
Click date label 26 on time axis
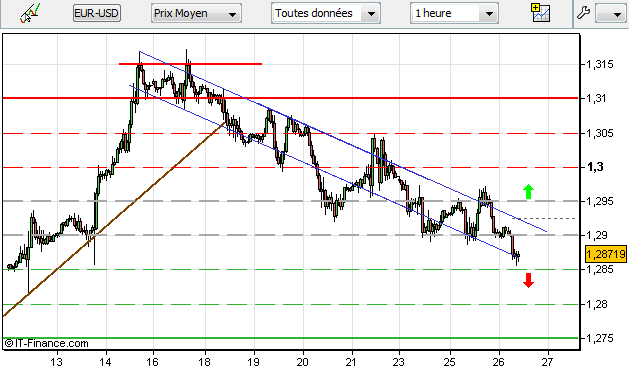pos(499,362)
